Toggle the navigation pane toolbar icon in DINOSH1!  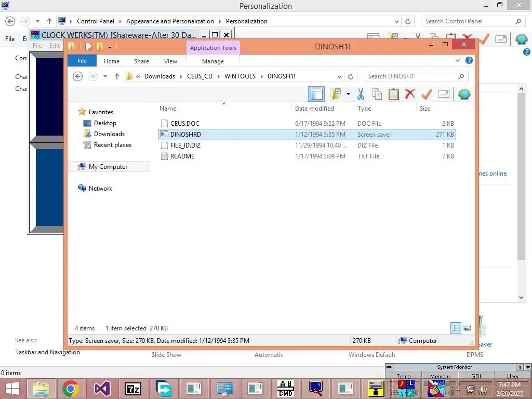[316, 95]
